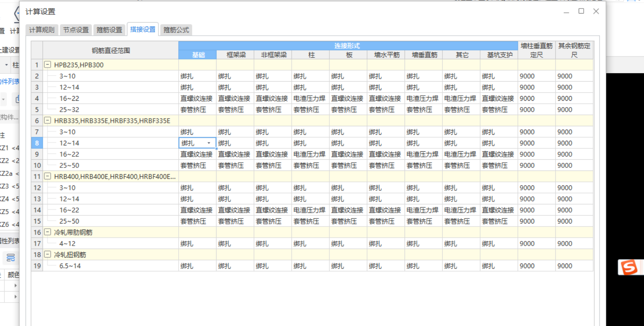Screen dimensions: 644x326
Task: Open the 节点设置 tab
Action: point(76,30)
